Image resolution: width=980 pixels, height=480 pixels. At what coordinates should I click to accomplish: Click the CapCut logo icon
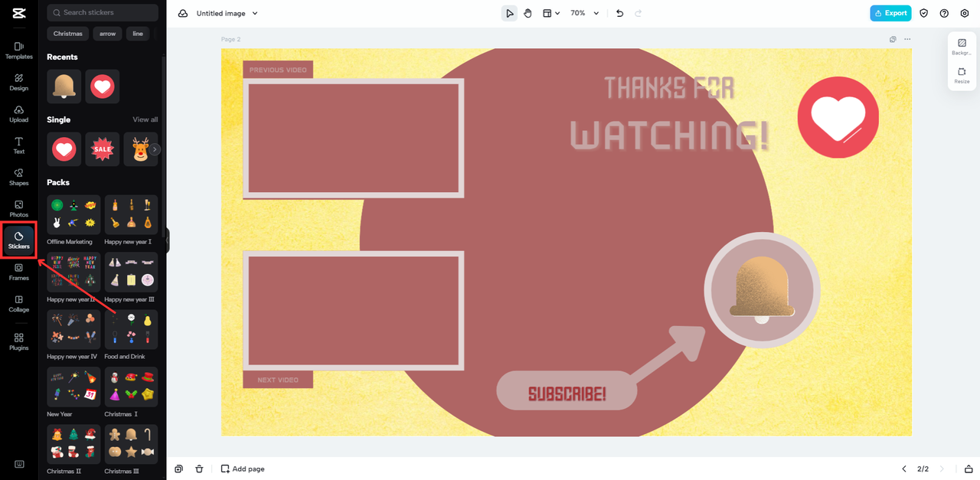pos(18,13)
